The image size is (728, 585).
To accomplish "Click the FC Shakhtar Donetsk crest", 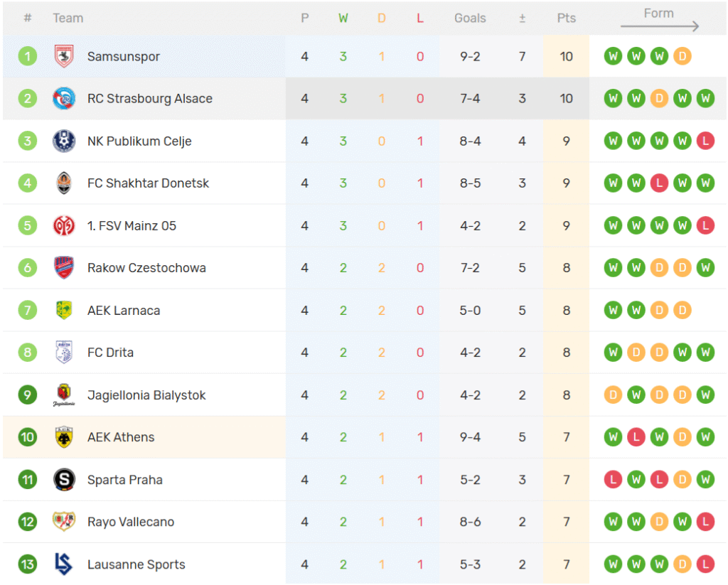I will tap(64, 183).
